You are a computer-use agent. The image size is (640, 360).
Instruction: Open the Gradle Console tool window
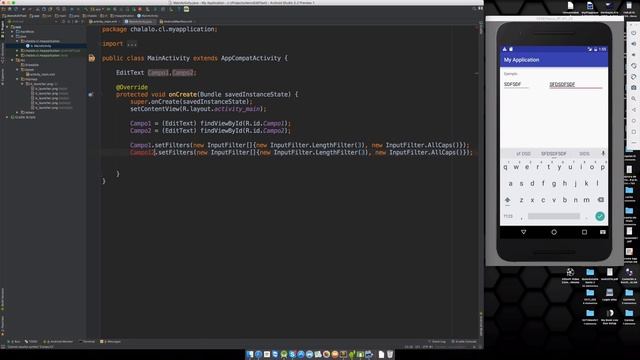pos(464,342)
